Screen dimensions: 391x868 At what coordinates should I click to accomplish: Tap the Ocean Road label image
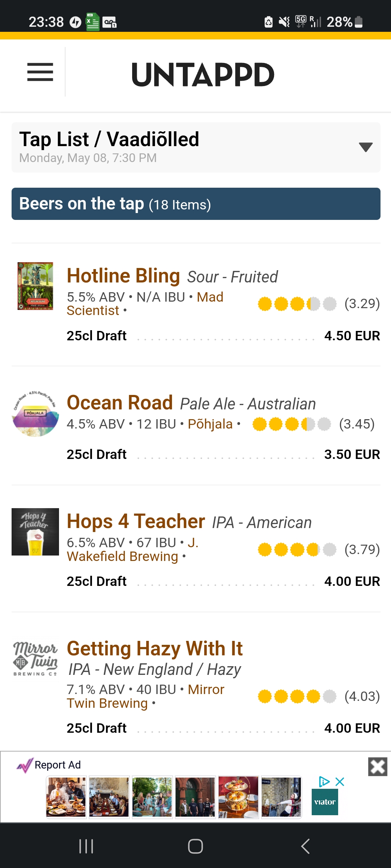pyautogui.click(x=35, y=414)
